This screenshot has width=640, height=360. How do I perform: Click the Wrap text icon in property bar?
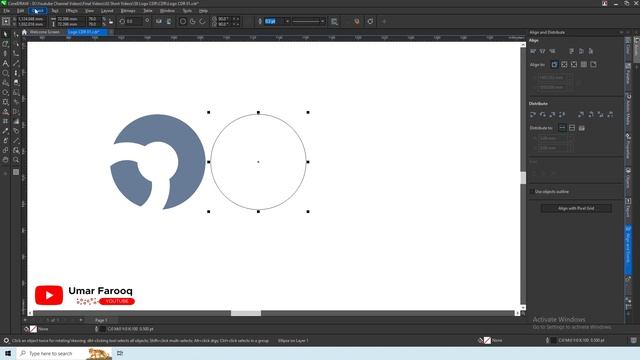pyautogui.click(x=334, y=21)
